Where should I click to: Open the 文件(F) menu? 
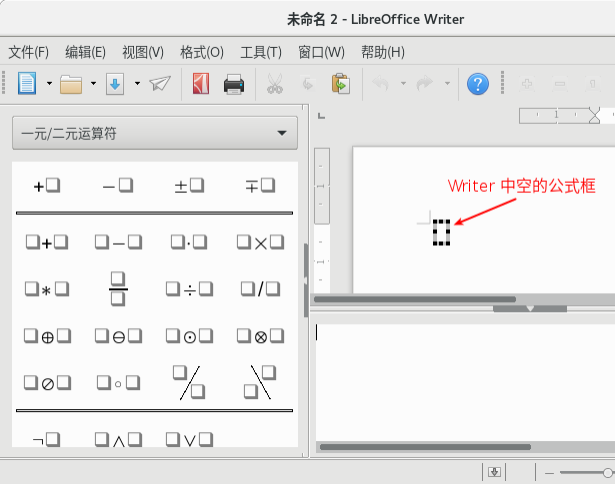(29, 52)
